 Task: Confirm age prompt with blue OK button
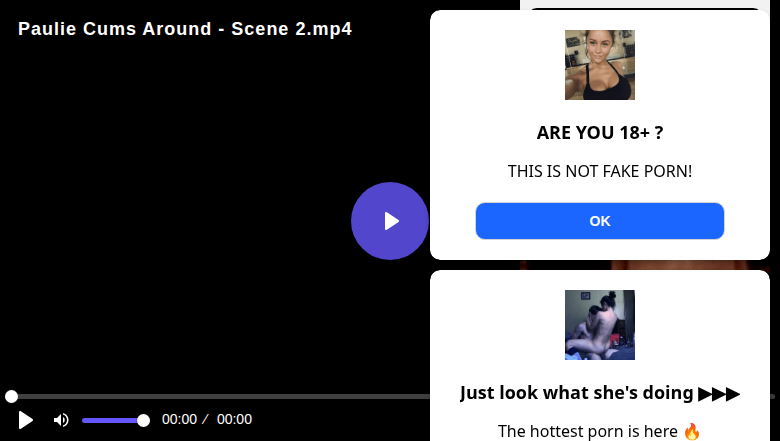coord(599,221)
